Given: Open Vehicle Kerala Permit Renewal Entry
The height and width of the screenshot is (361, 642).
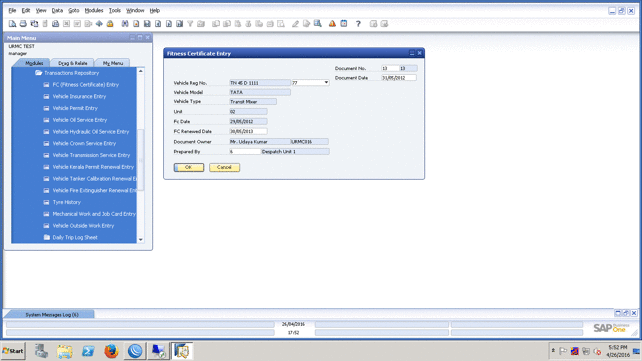Looking at the screenshot, I should pyautogui.click(x=93, y=167).
